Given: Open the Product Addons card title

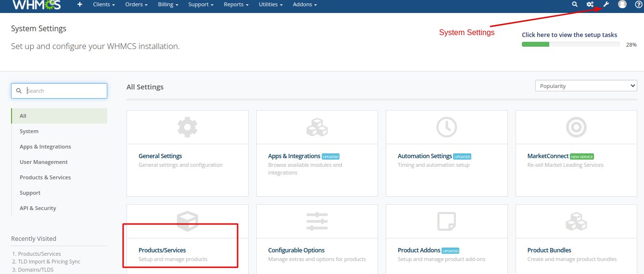Looking at the screenshot, I should click(419, 250).
